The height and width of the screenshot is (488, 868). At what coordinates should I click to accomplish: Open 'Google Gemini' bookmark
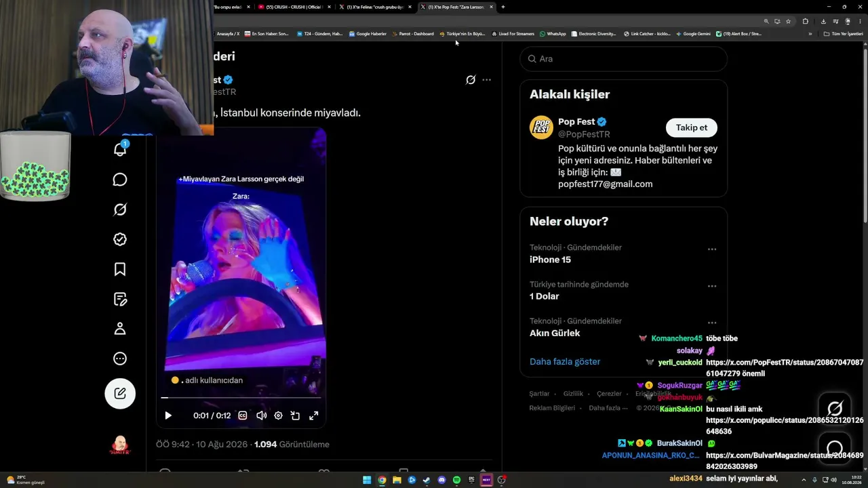pos(693,34)
